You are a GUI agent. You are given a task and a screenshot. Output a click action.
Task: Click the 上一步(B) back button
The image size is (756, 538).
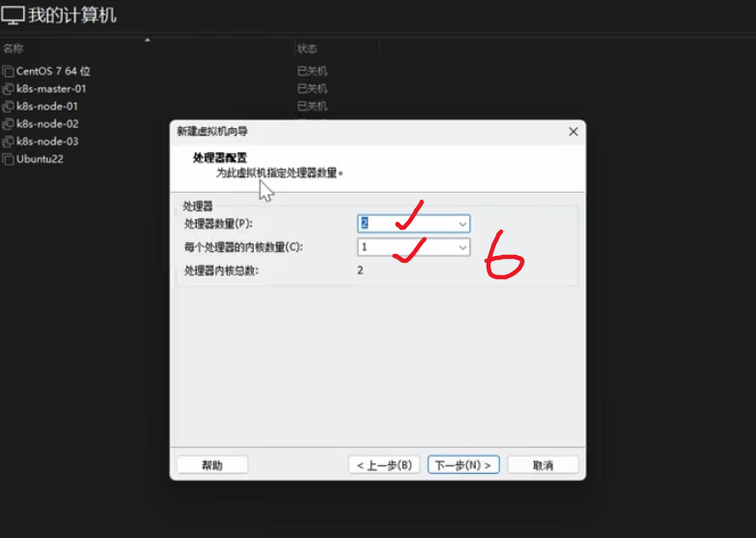pyautogui.click(x=384, y=465)
